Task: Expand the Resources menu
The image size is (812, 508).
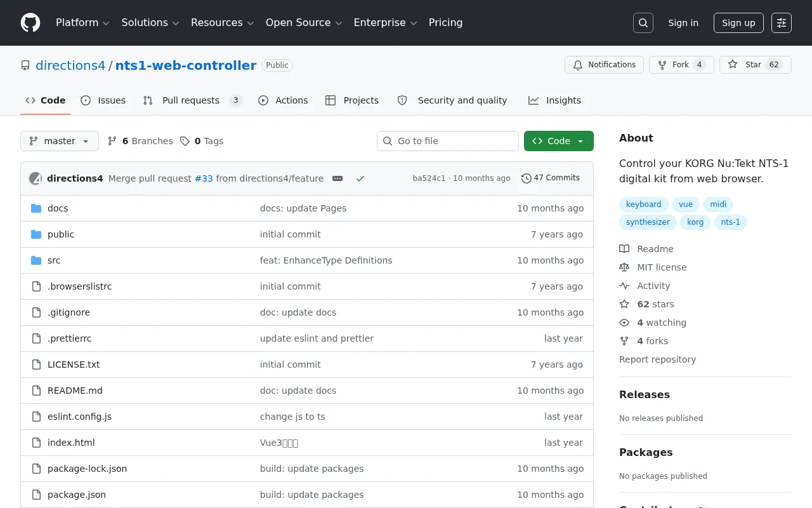Action: [222, 23]
